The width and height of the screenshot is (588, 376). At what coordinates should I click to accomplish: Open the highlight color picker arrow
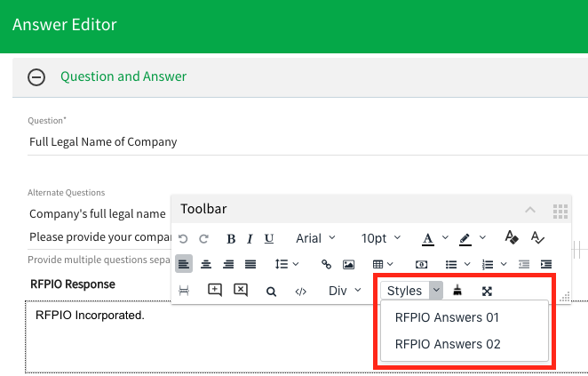tap(482, 238)
